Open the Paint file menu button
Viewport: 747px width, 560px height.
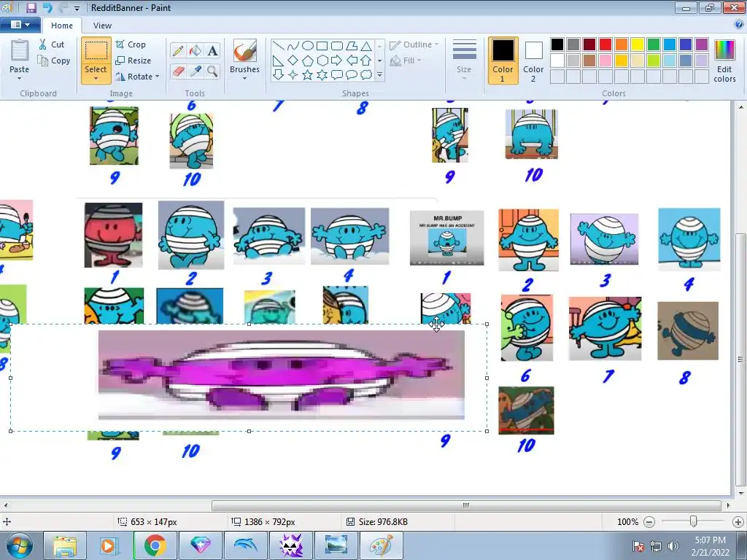click(x=20, y=25)
